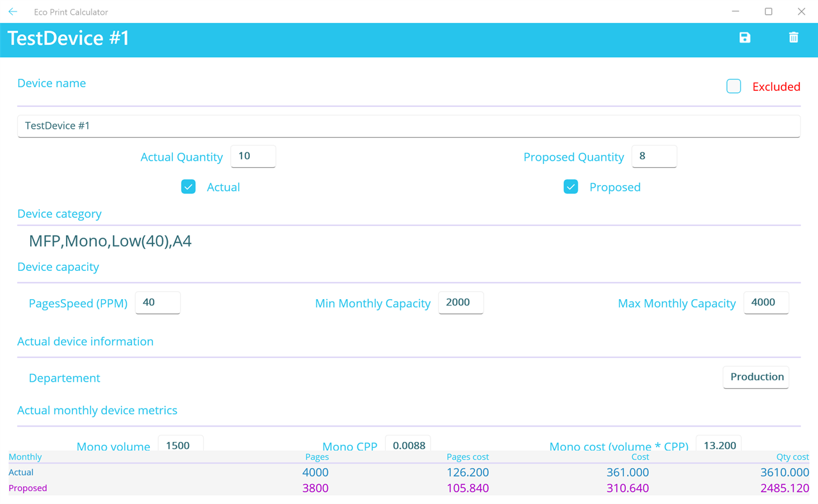The image size is (818, 504).
Task: Click the Pages cost column header
Action: coord(468,457)
